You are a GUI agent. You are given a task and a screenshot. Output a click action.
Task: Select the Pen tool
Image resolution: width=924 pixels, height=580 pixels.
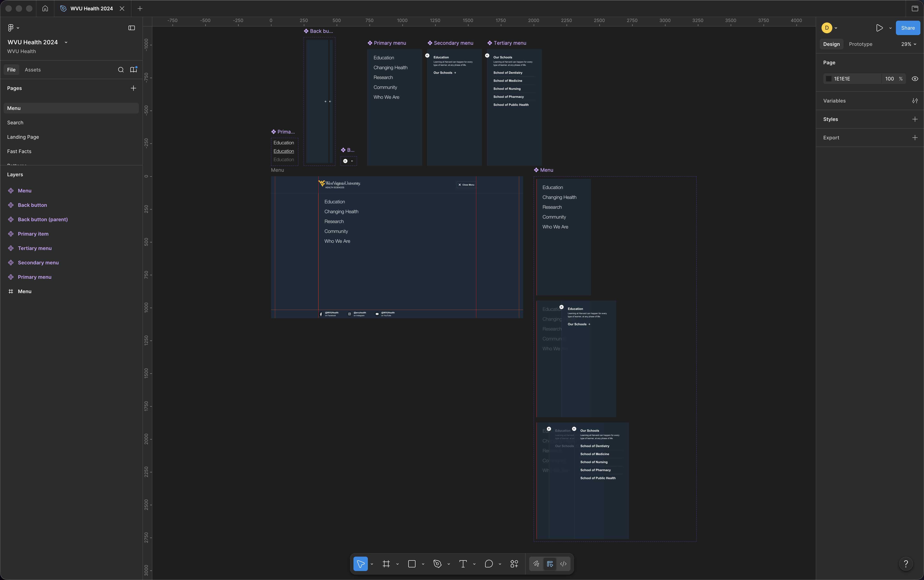(x=438, y=564)
